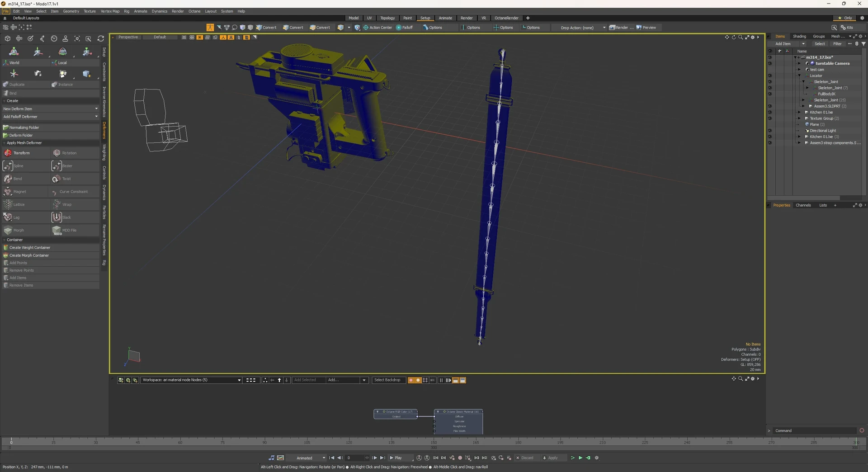
Task: Switch to the Animate layout tab
Action: (x=445, y=18)
